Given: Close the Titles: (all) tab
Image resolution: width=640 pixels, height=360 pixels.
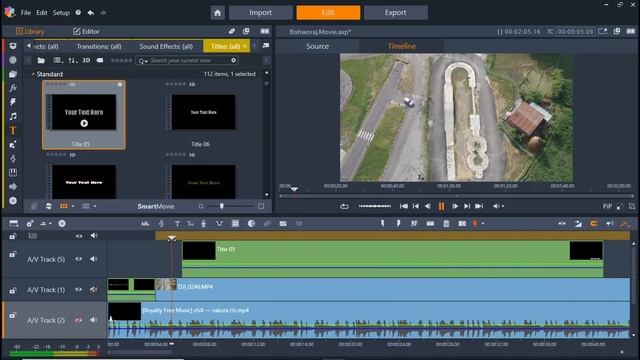Looking at the screenshot, I should pos(245,47).
